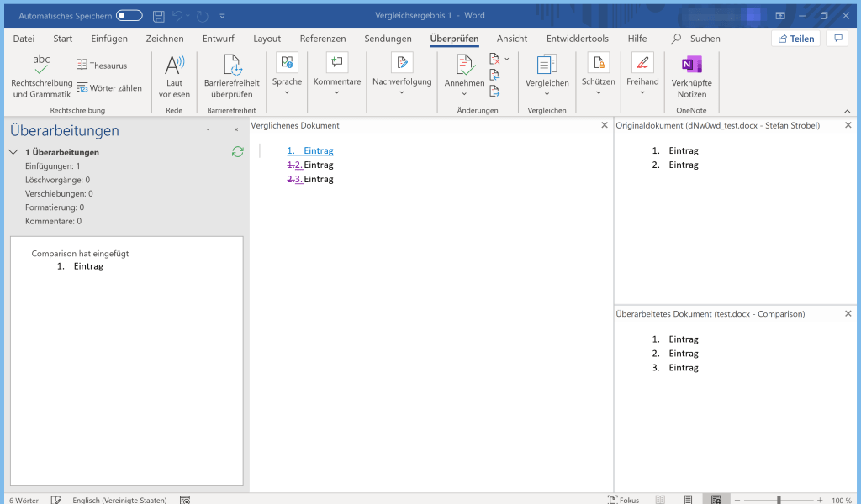Click the Teilen button
Image resolution: width=861 pixels, height=504 pixels.
(x=795, y=38)
